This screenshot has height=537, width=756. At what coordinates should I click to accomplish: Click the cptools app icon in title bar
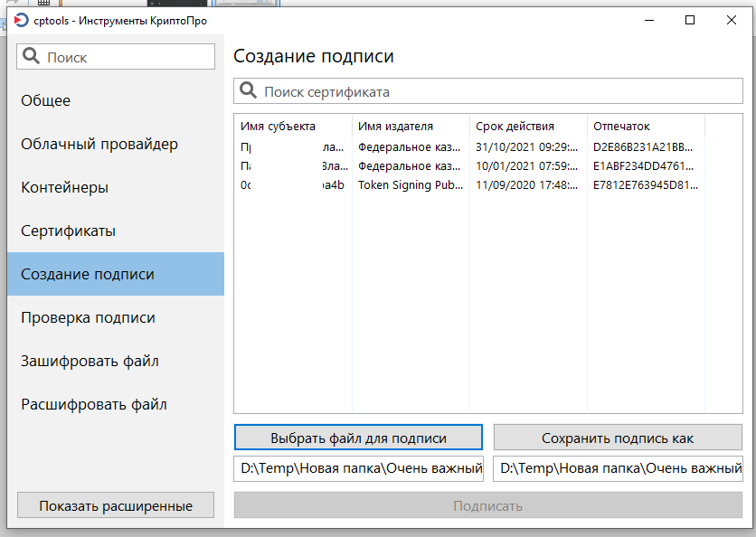point(22,20)
